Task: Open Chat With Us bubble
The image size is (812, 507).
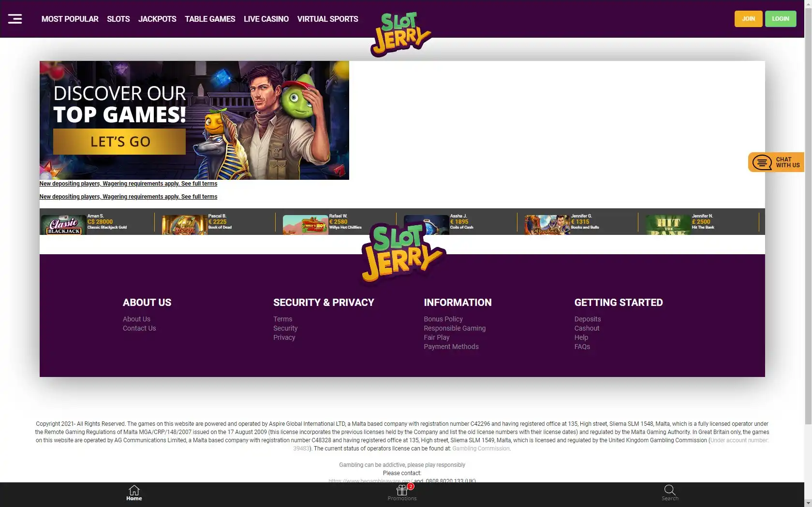Action: click(x=776, y=162)
